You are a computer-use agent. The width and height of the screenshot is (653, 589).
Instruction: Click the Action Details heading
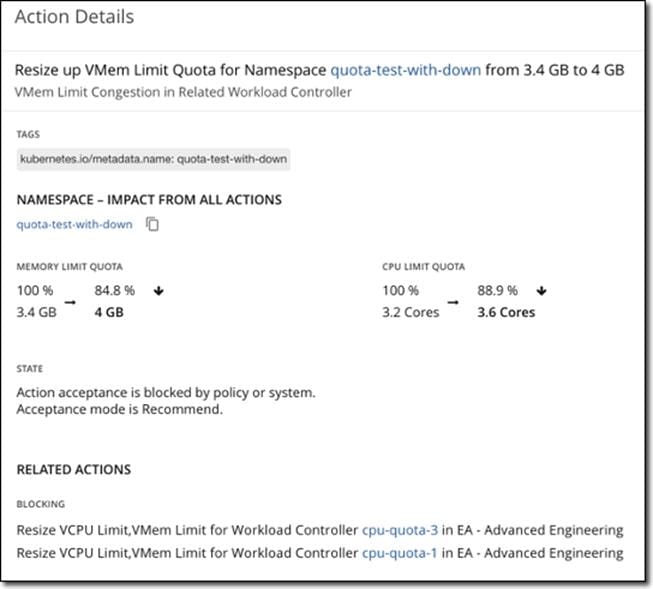[75, 17]
